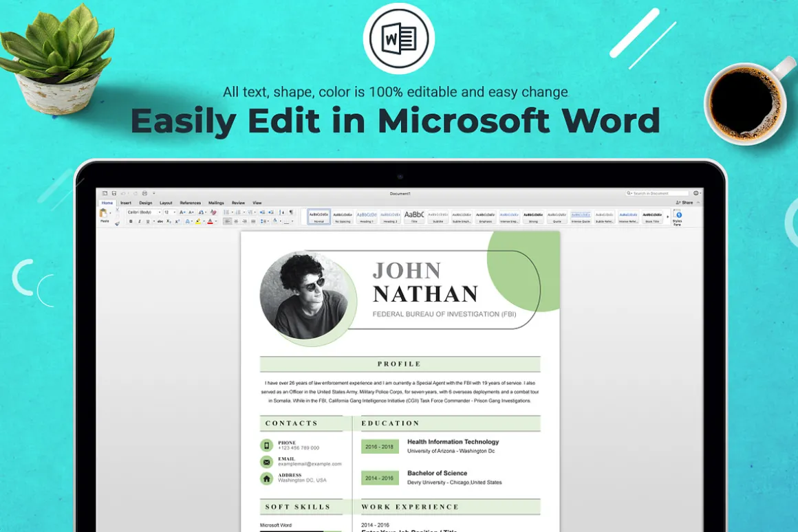Click the Save icon in title bar
This screenshot has height=532, width=798.
point(114,193)
